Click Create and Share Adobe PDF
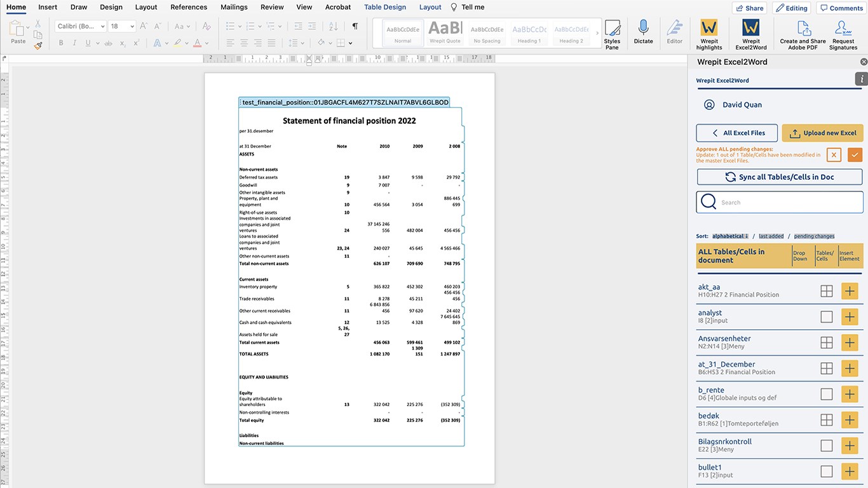Image resolution: width=868 pixels, height=488 pixels. (x=803, y=35)
